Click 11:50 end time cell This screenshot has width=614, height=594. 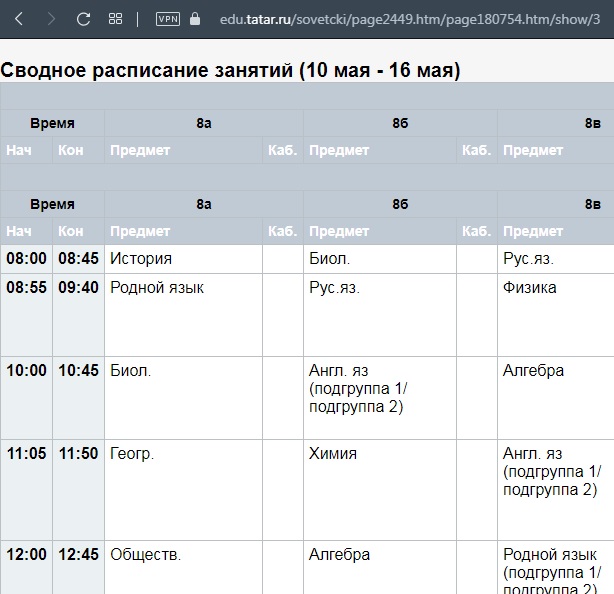coord(78,490)
